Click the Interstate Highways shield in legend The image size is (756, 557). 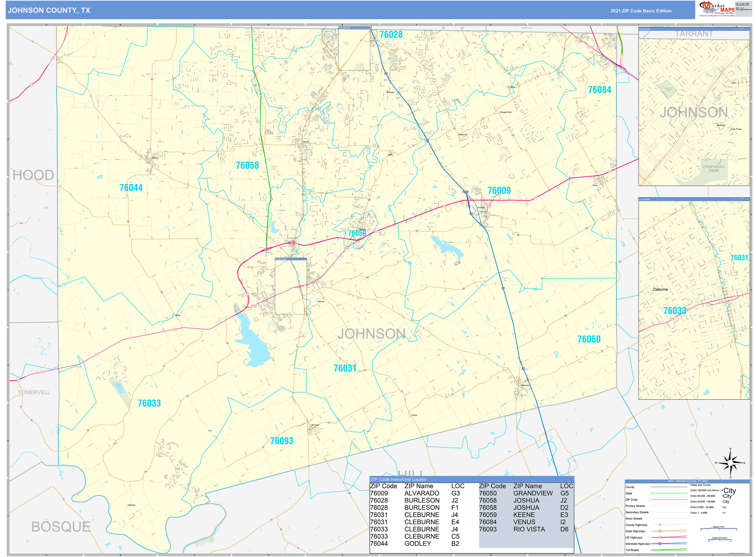[x=660, y=544]
